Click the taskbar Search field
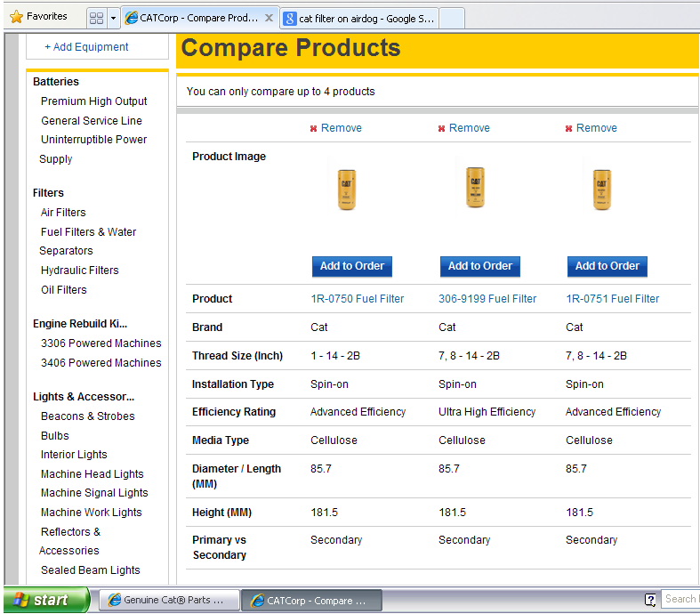This screenshot has height=614, width=700. pyautogui.click(x=680, y=599)
